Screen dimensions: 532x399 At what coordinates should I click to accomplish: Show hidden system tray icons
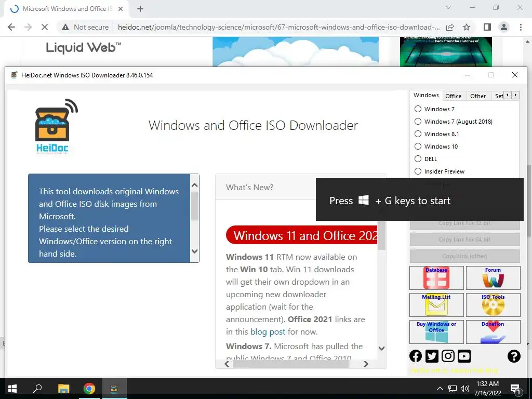coord(440,389)
